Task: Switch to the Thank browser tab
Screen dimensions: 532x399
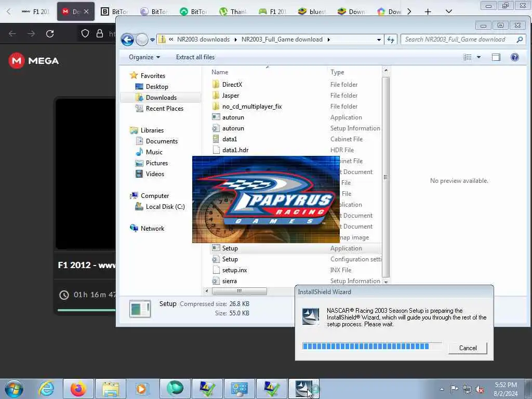Action: [x=233, y=11]
